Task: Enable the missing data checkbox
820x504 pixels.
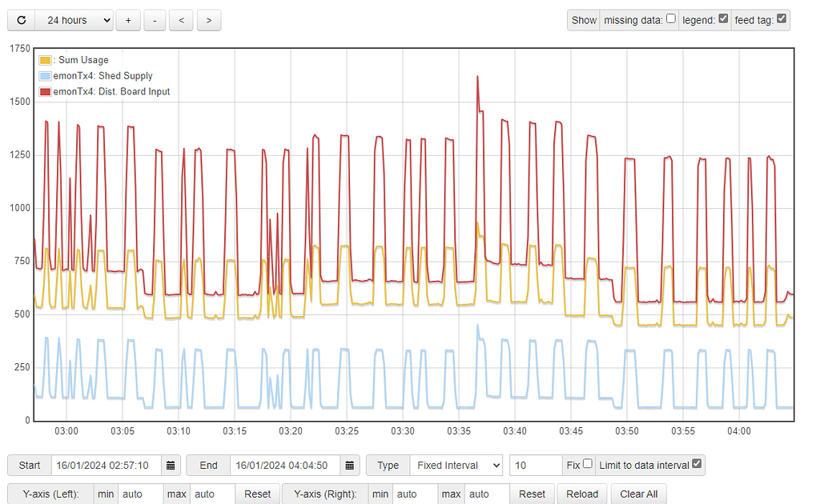Action: click(669, 19)
